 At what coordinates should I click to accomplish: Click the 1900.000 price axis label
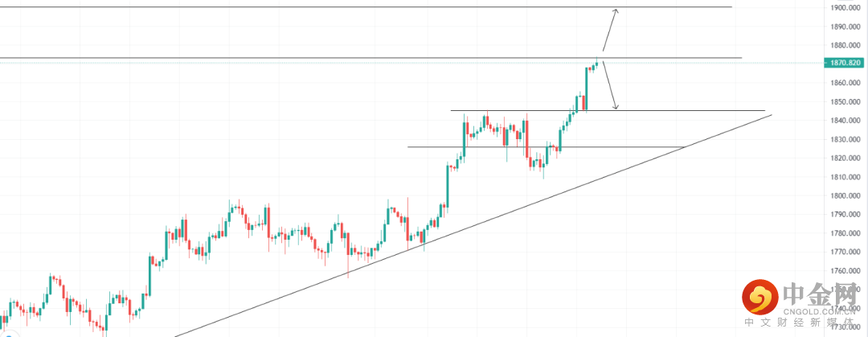click(845, 8)
